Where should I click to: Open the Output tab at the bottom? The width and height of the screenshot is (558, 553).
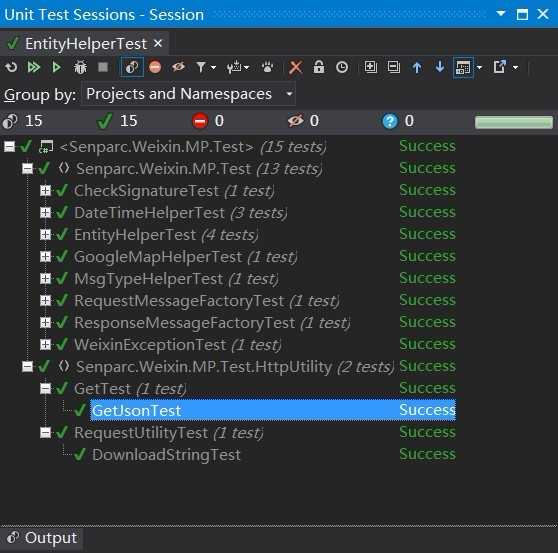(42, 538)
